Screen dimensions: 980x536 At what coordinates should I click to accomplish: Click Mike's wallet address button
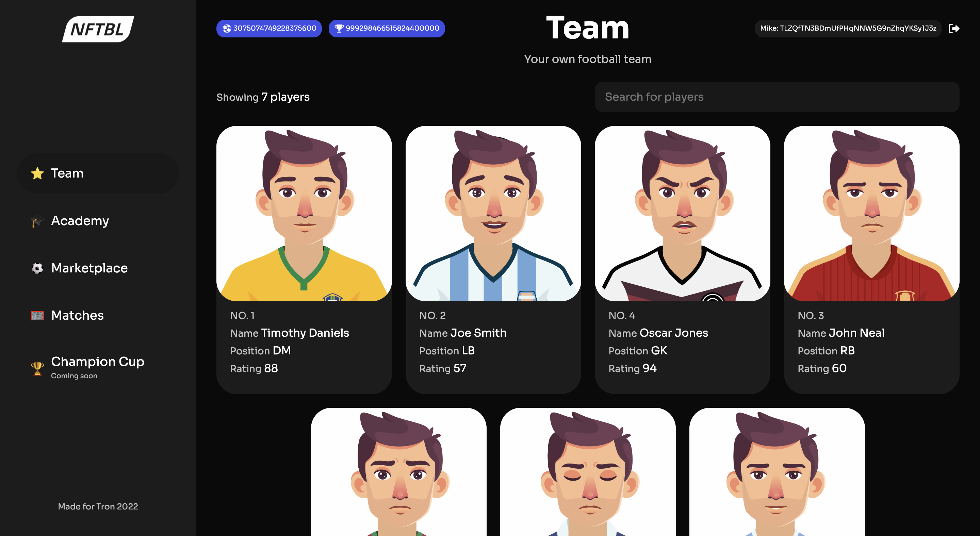(848, 29)
